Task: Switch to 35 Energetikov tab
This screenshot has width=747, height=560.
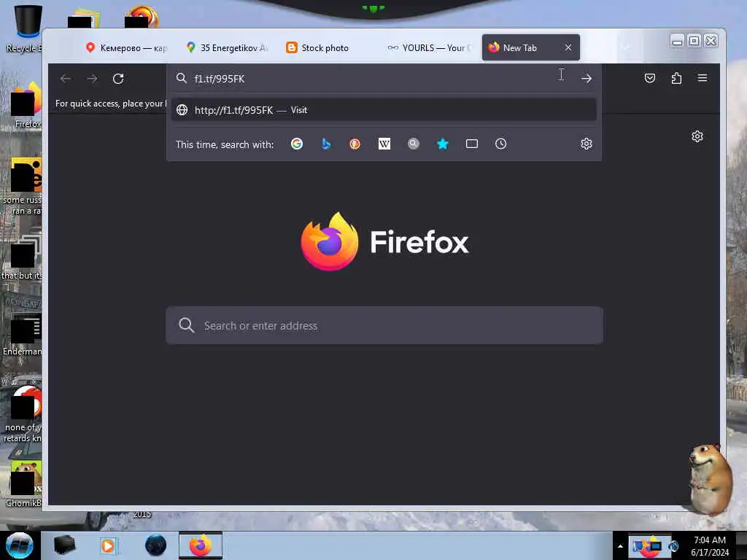Action: (228, 47)
